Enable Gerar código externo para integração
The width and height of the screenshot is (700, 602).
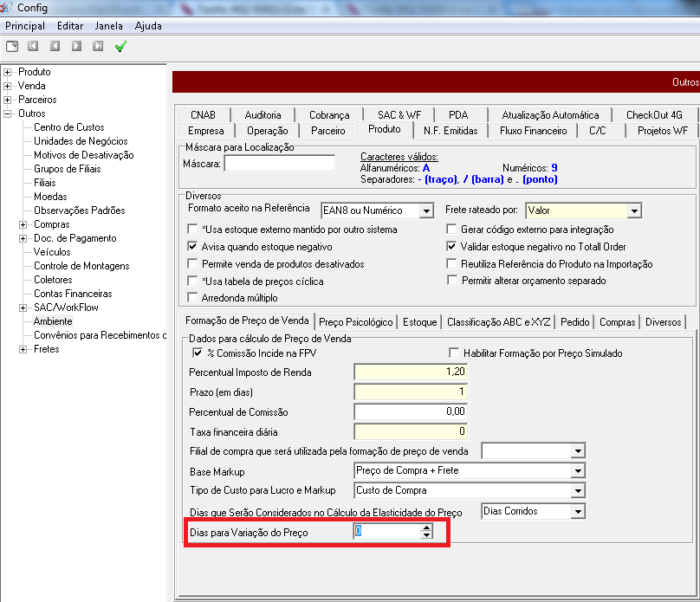452,230
